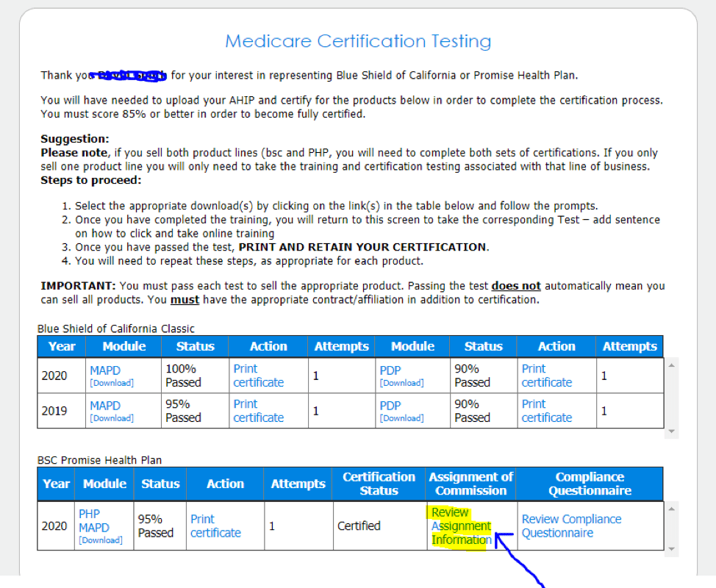
Task: Click the 'Medicare Certification Testing' heading
Action: pyautogui.click(x=358, y=41)
